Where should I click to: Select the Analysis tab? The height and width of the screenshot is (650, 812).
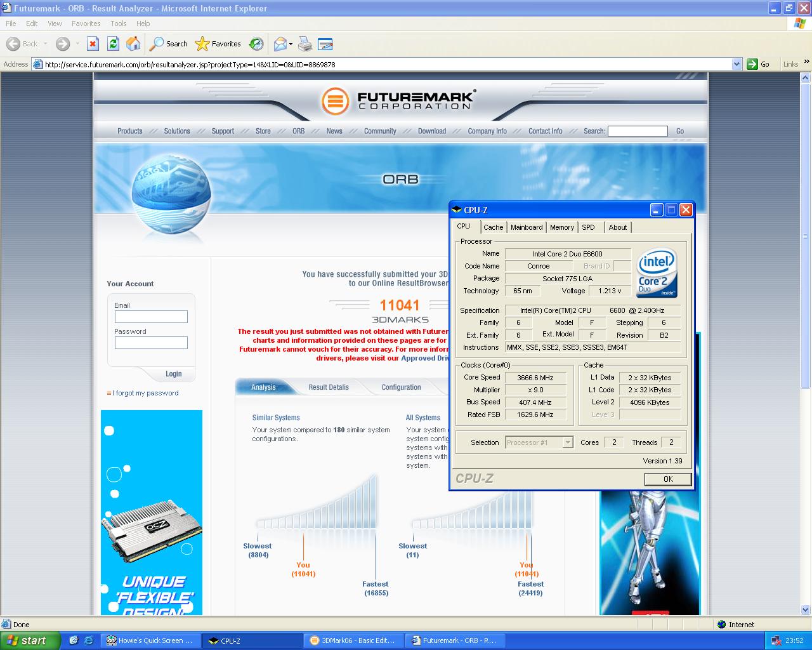[263, 387]
